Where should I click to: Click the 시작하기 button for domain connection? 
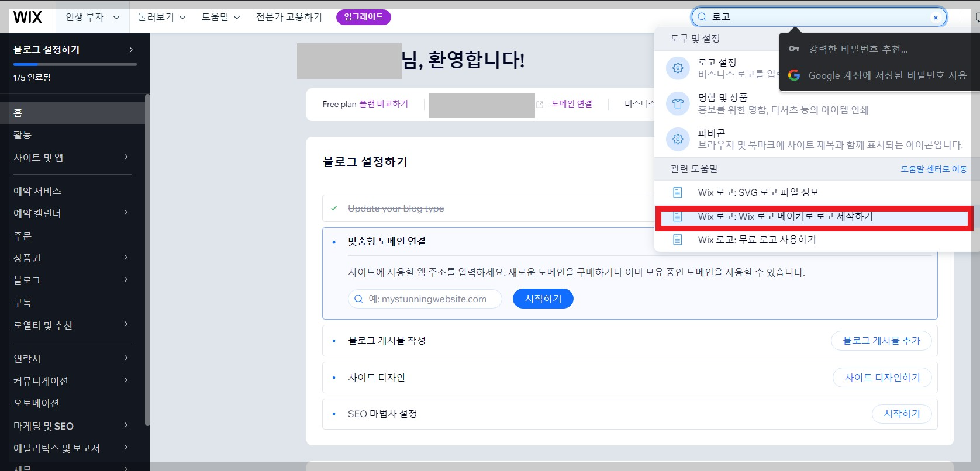(x=543, y=299)
